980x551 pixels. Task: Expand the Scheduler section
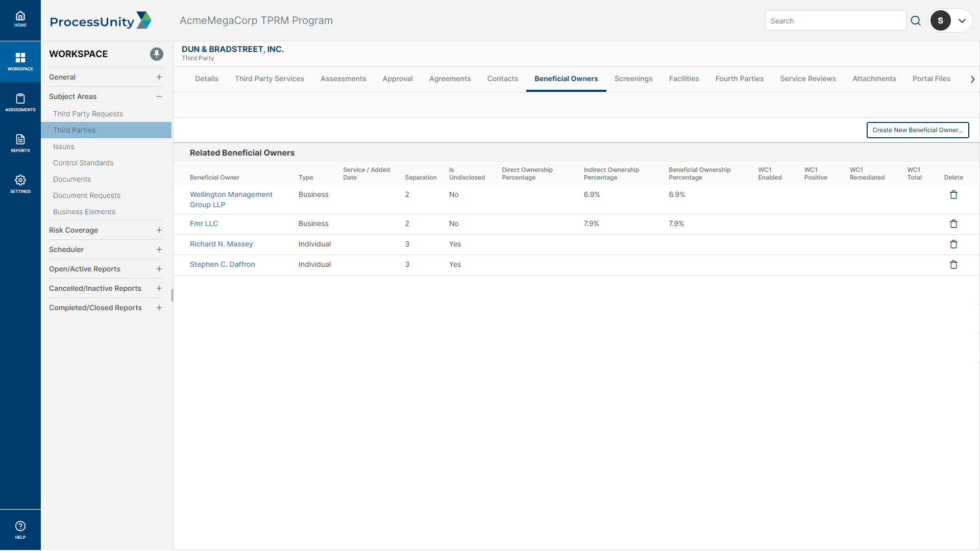tap(160, 249)
